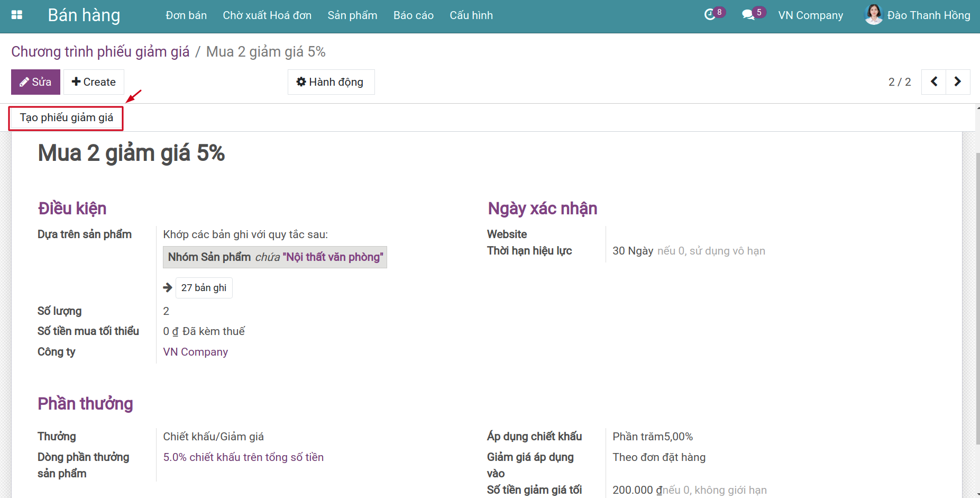Open 5.0% chiết khấu trên tổng số tiền link
The width and height of the screenshot is (980, 498).
click(x=243, y=457)
